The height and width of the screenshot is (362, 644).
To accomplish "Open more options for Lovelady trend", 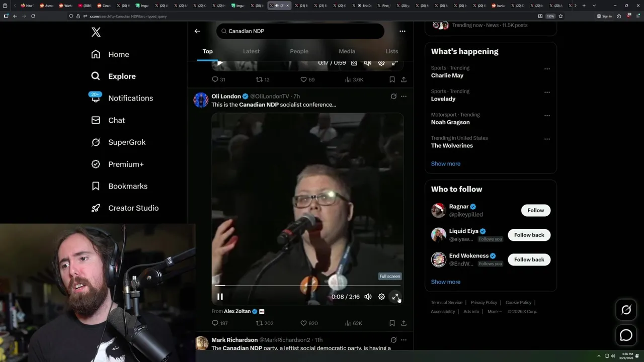I will point(547,92).
